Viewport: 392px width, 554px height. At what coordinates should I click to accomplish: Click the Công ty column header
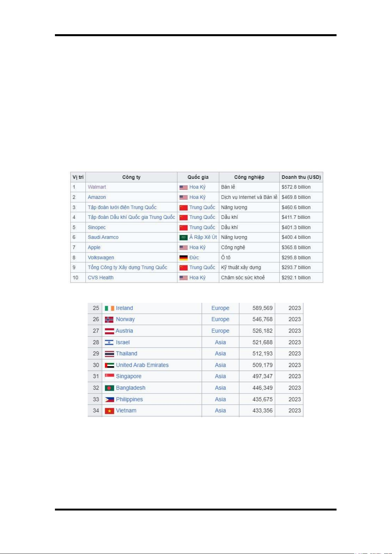point(131,177)
